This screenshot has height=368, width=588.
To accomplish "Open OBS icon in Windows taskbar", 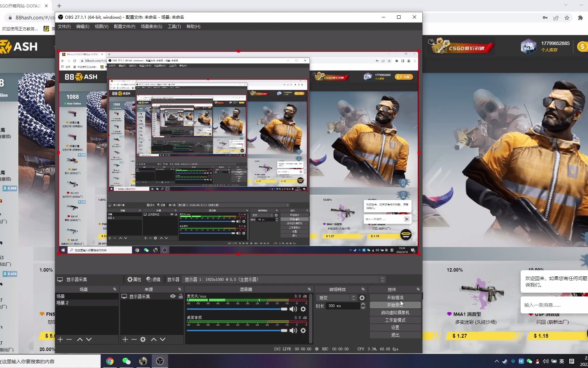I will [160, 361].
